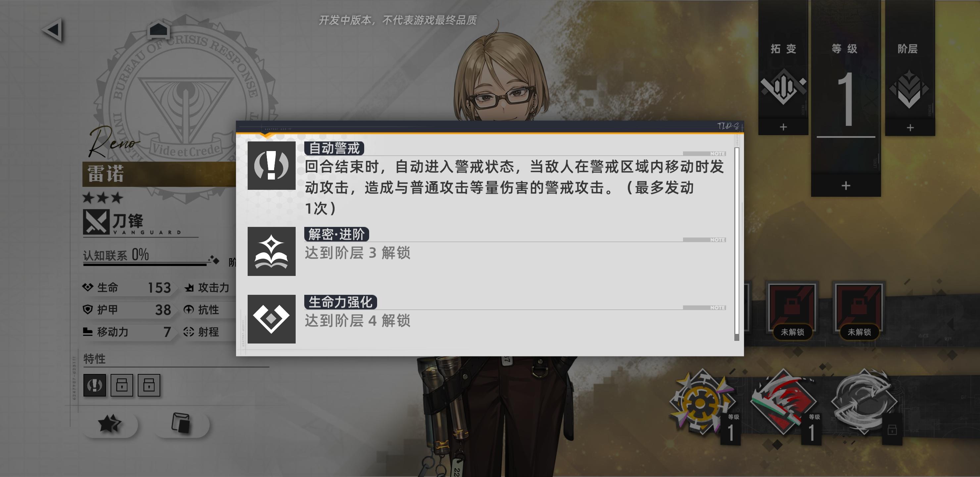Screen dimensions: 980x477
Task: Select the 解密·进阶 trait entry
Action: point(486,251)
